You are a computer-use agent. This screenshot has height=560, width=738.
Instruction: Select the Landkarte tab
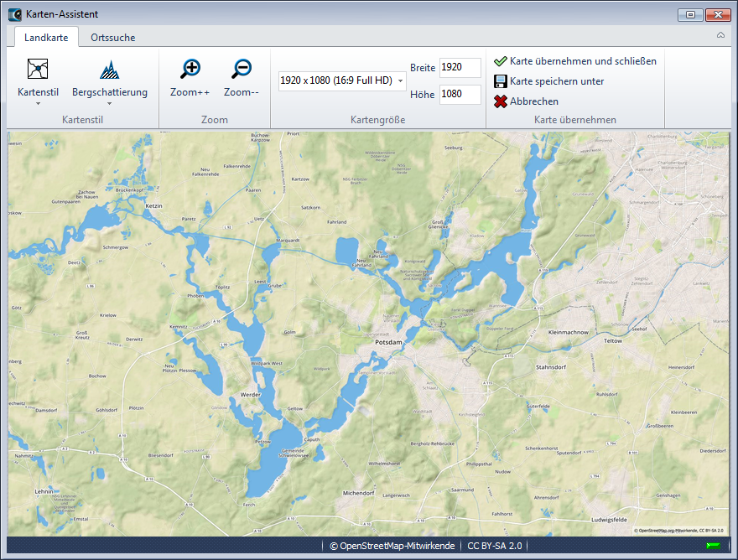coord(46,37)
